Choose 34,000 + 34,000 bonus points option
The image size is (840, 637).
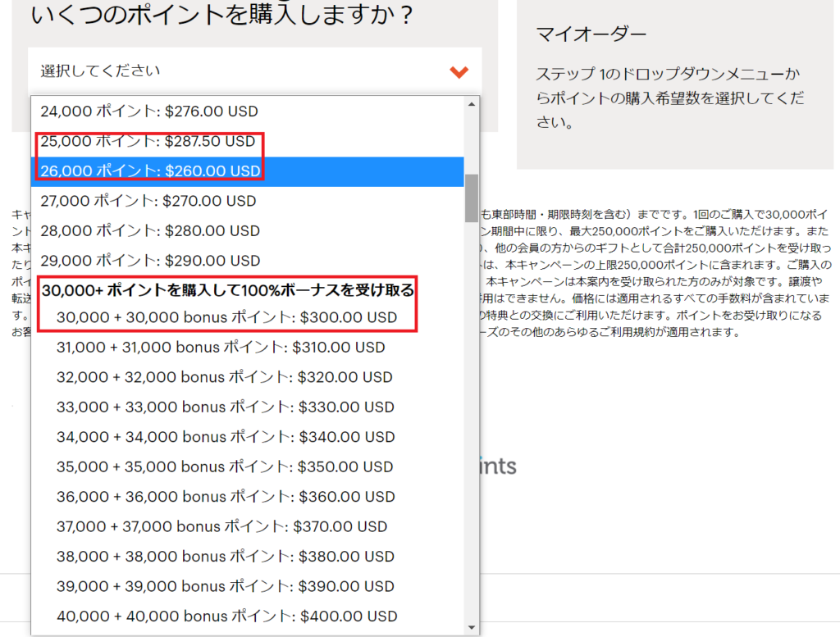click(x=226, y=437)
